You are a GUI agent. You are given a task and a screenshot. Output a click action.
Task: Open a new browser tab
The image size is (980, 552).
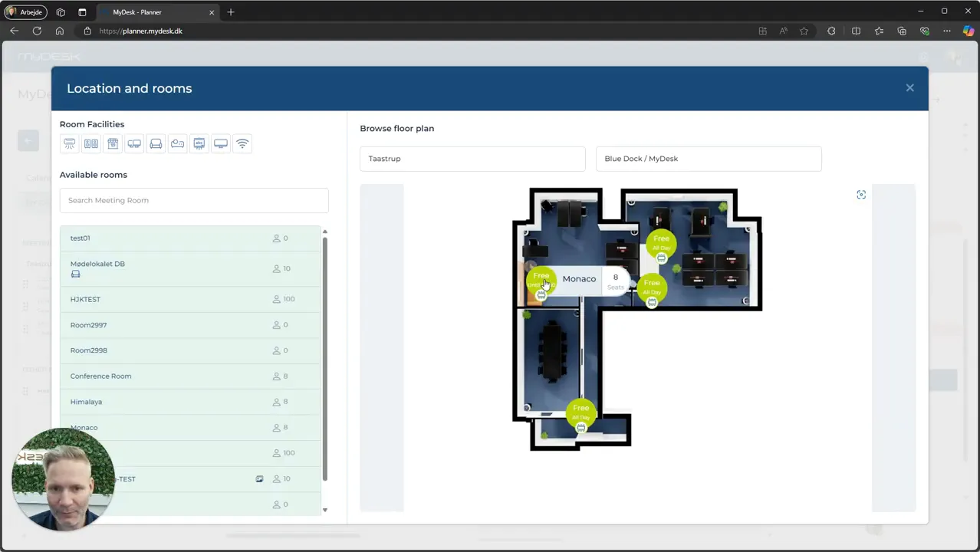[x=231, y=12]
